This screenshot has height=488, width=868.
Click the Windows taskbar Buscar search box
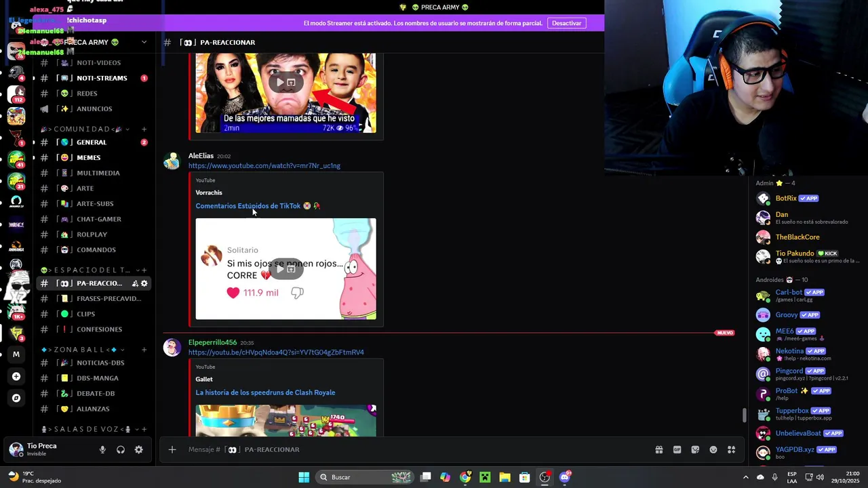366,477
